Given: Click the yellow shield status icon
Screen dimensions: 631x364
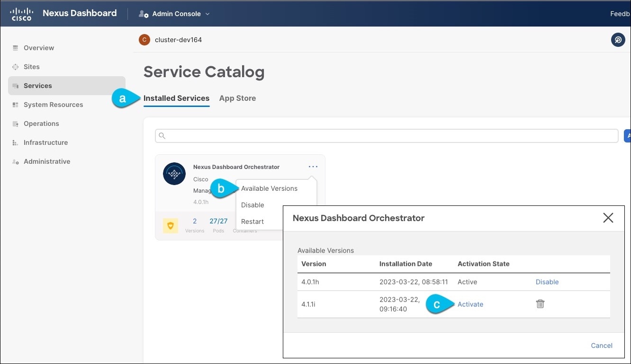Looking at the screenshot, I should point(171,226).
